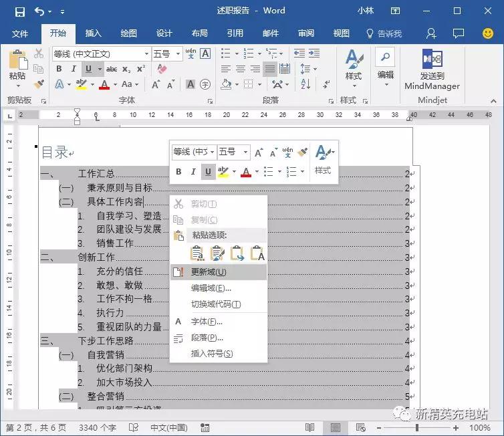Open the bullets list dropdown arrow in ribbon
This screenshot has height=436, width=504.
[x=237, y=53]
